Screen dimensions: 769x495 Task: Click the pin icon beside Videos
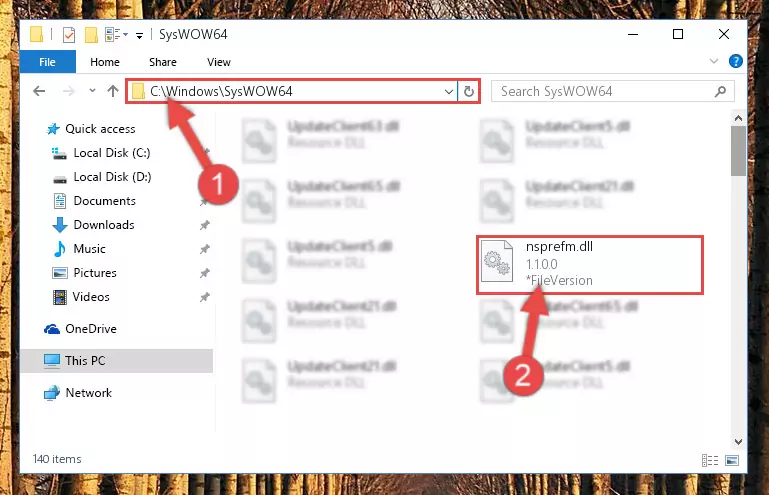point(205,297)
